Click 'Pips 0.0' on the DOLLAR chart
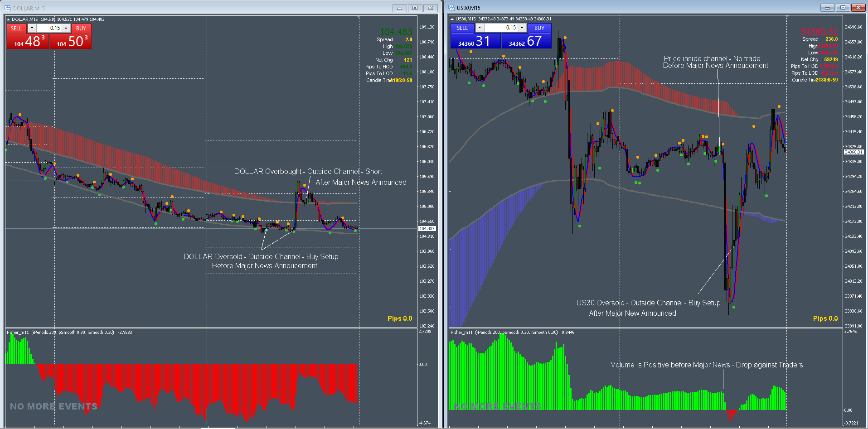 coord(400,318)
